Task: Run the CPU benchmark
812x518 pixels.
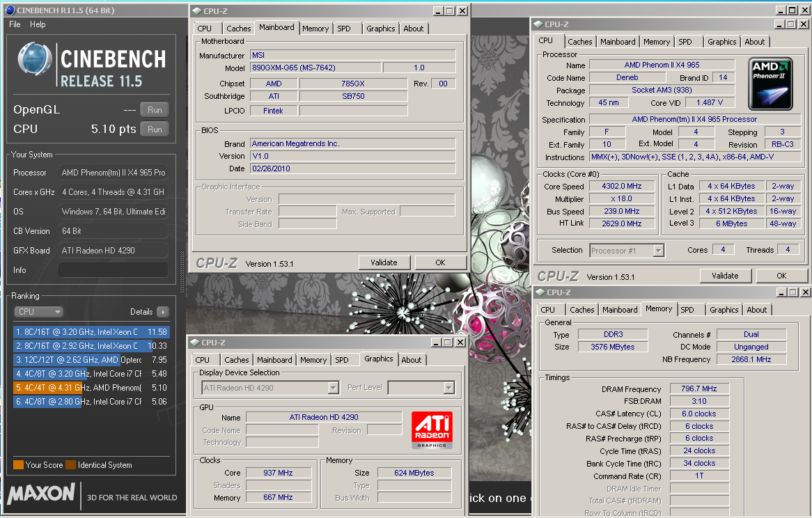Action: (x=155, y=129)
